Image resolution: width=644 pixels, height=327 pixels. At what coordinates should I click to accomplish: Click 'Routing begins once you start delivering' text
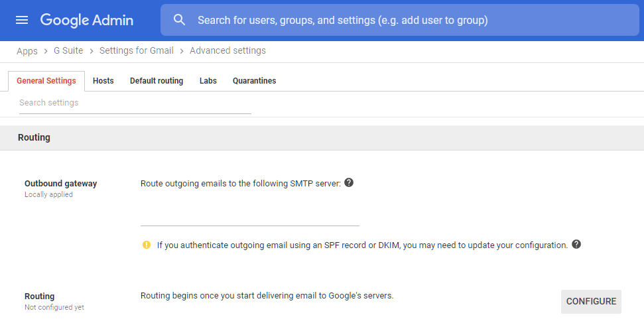tap(267, 296)
